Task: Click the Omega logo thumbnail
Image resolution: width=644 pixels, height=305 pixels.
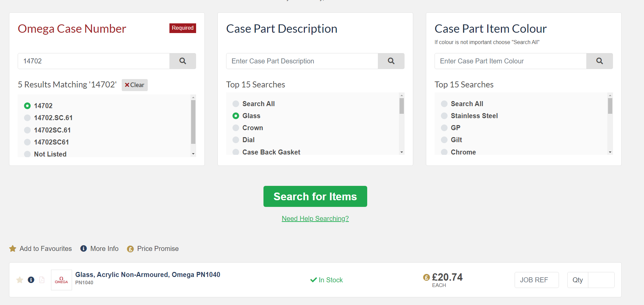Action: click(x=61, y=280)
